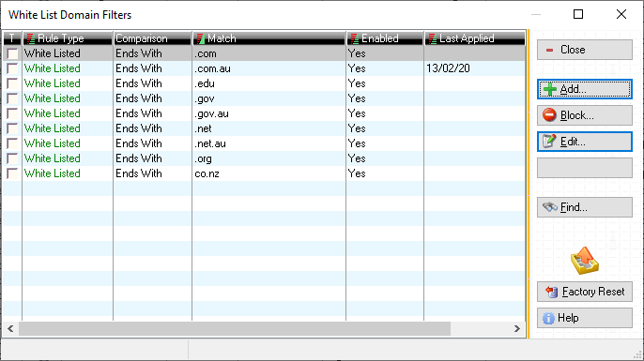Click the Last Applied header text
Screen dimensions: 644x361
tap(467, 38)
